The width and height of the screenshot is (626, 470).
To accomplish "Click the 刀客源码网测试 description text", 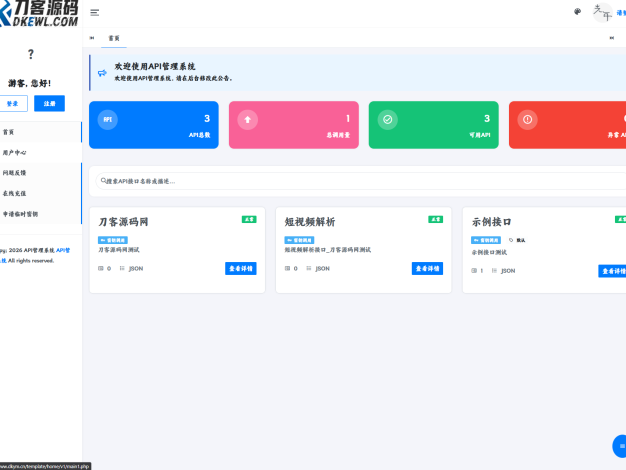I will (119, 250).
